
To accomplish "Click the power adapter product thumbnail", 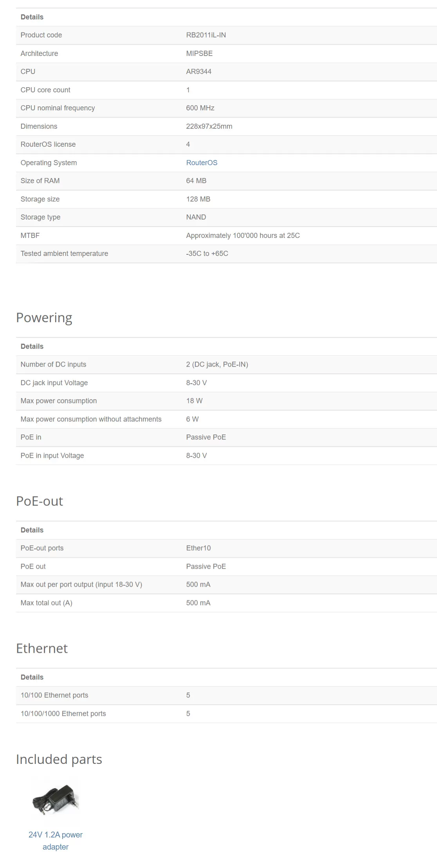I will pos(56,800).
